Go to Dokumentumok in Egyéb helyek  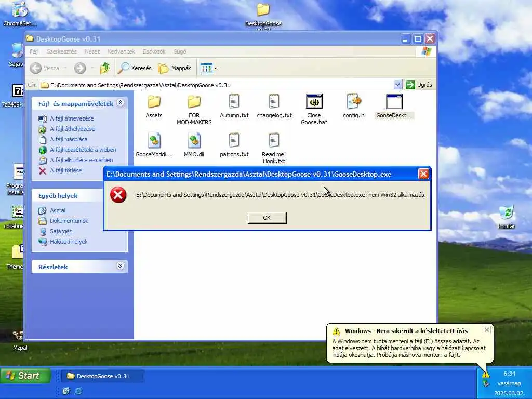(x=69, y=221)
